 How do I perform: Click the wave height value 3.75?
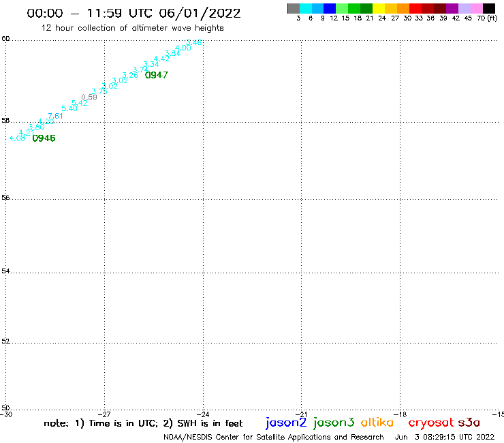(x=99, y=91)
